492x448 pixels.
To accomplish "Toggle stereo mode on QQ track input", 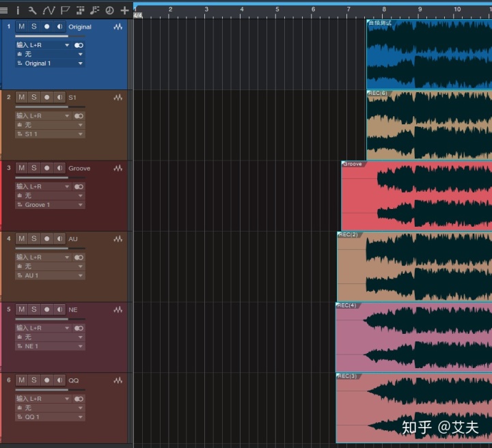I will coord(79,399).
